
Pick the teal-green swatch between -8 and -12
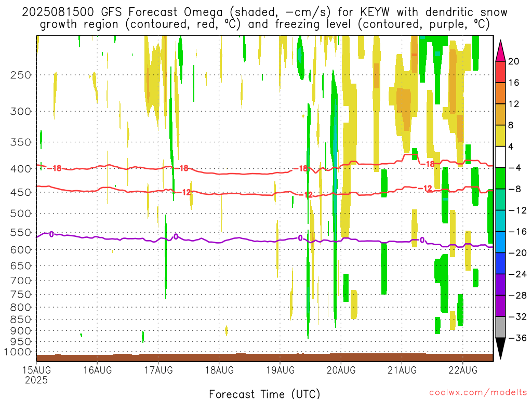pyautogui.click(x=500, y=200)
